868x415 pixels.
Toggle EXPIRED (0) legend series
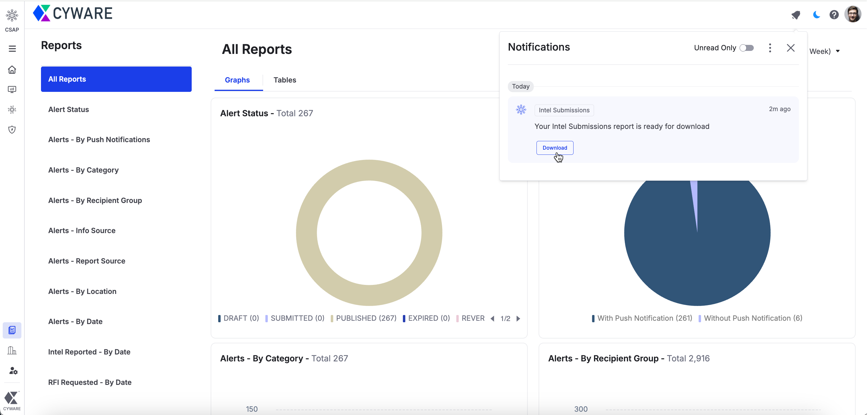point(426,318)
